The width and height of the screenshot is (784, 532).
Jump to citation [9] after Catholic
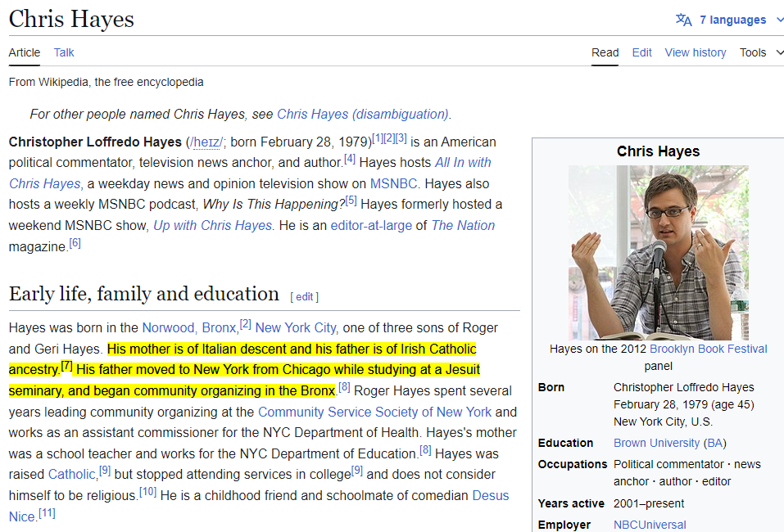point(105,470)
